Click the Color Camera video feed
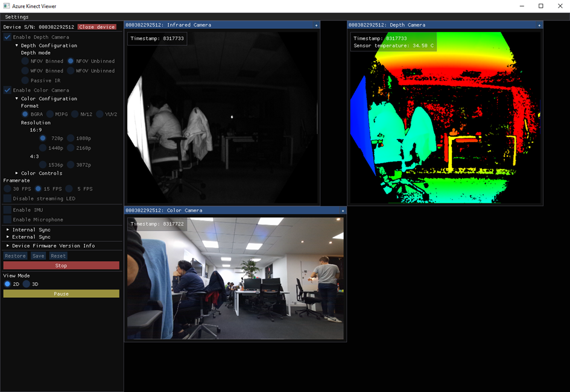 coord(235,278)
